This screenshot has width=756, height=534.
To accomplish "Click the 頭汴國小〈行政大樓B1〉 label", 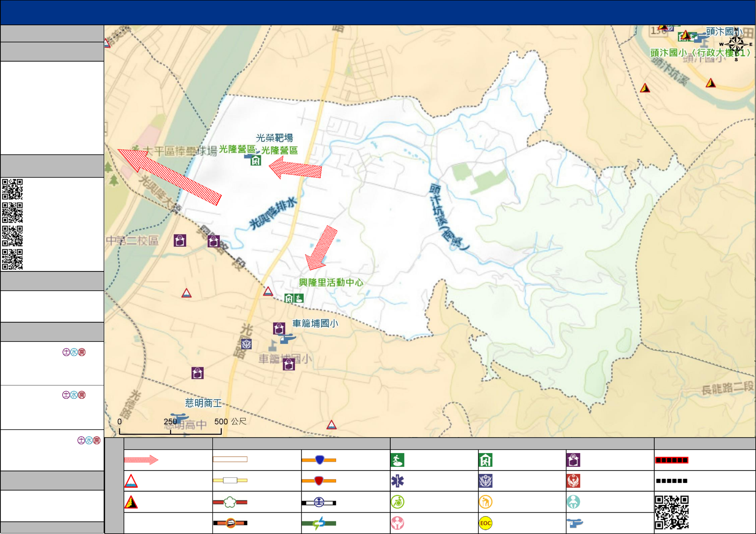I will point(700,53).
